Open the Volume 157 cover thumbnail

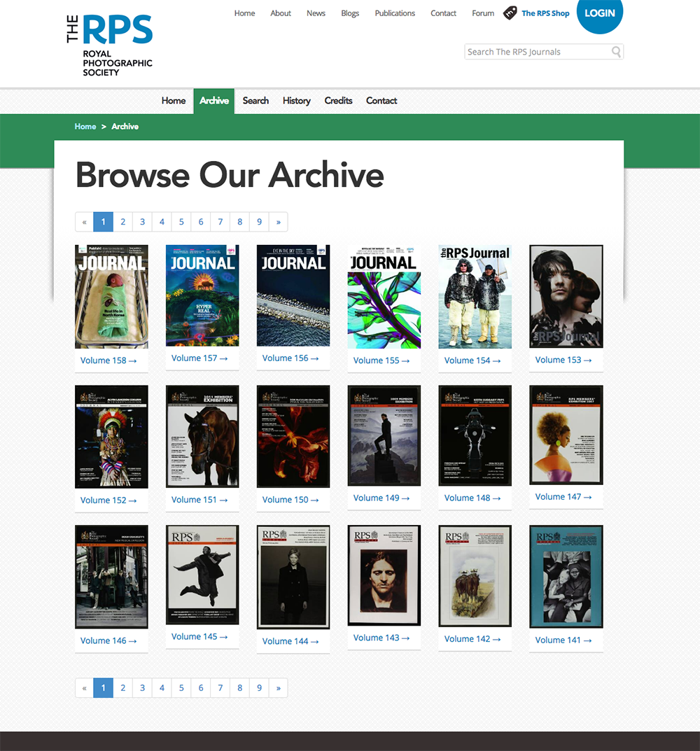[x=202, y=295]
